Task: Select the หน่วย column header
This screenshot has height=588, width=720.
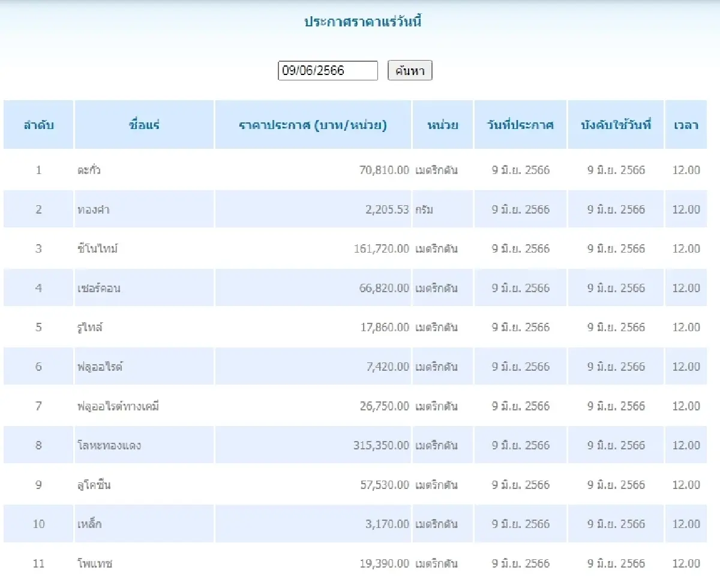Action: pos(443,125)
